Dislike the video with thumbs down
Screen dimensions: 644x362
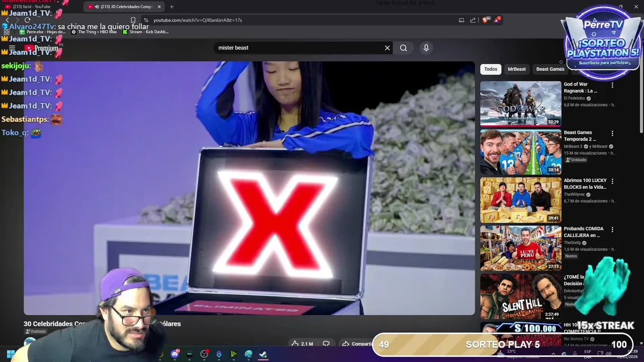click(x=326, y=344)
